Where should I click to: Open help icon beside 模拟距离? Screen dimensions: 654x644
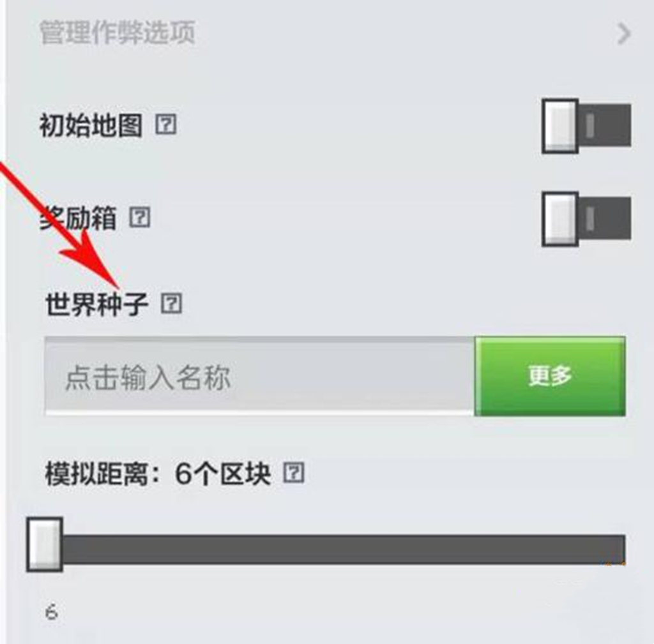[x=294, y=473]
